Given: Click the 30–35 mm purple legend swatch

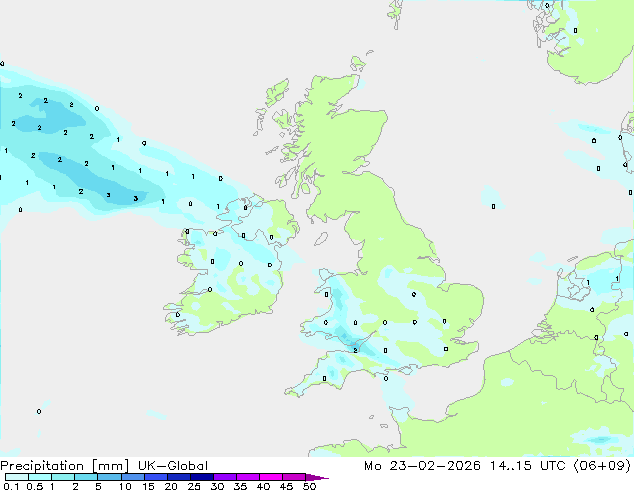Looking at the screenshot, I should click(x=224, y=477).
